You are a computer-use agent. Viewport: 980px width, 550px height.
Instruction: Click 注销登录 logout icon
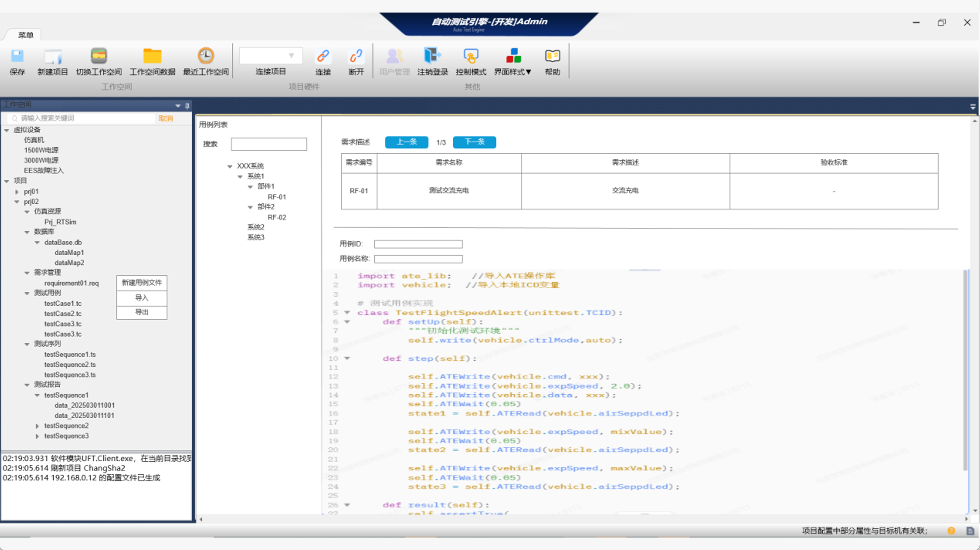point(432,56)
